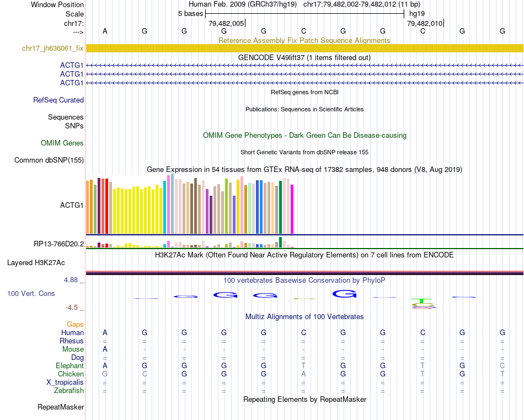Click Human Feb. 2009 (GRCh37/hg19) assembly text
Screen dimensions: 524x420
click(x=243, y=4)
